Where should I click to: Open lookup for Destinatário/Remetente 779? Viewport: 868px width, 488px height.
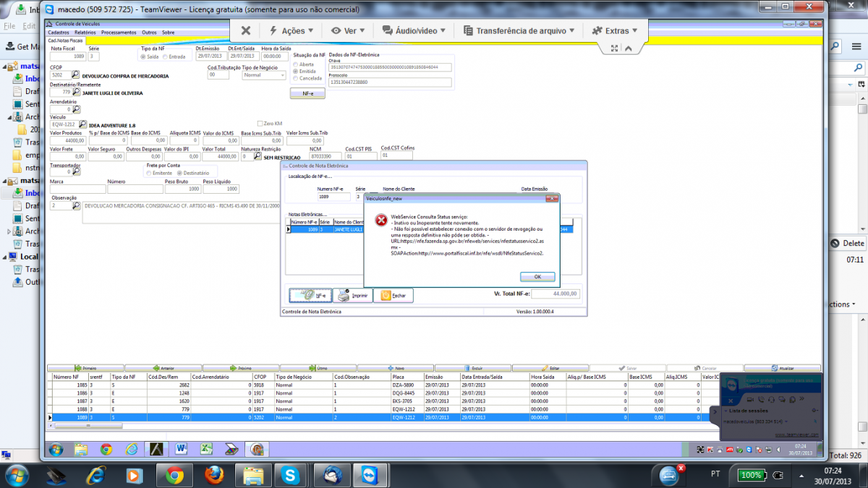coord(77,92)
